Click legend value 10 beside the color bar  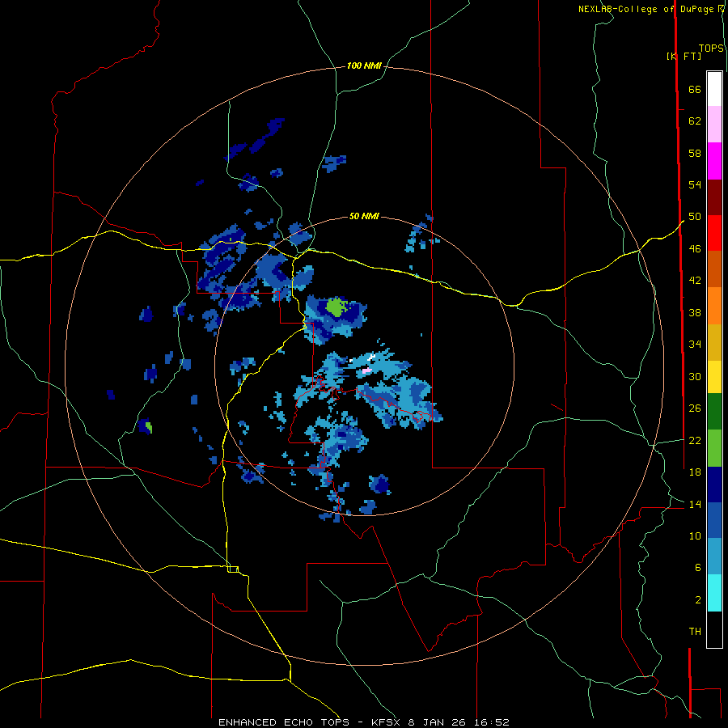pyautogui.click(x=695, y=535)
